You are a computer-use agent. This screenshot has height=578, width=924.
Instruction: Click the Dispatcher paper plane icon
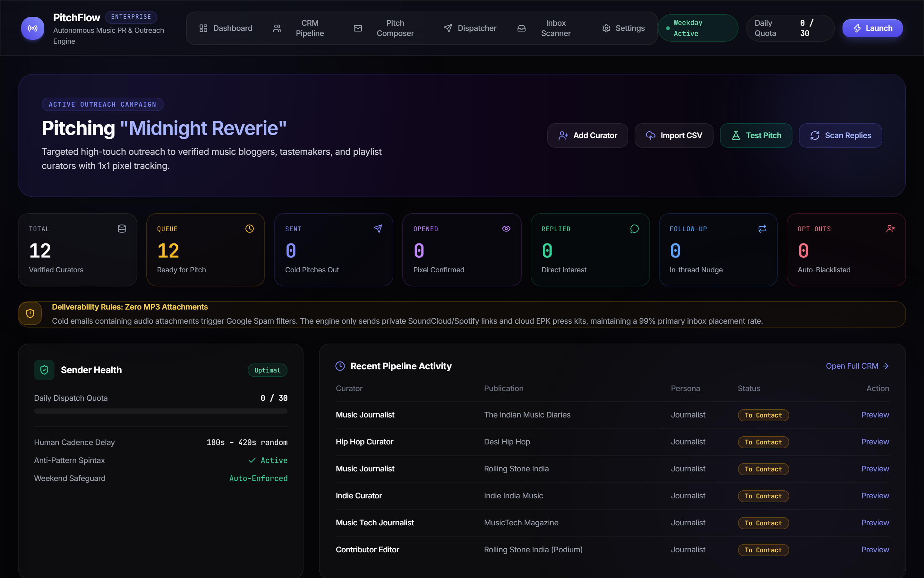(448, 28)
